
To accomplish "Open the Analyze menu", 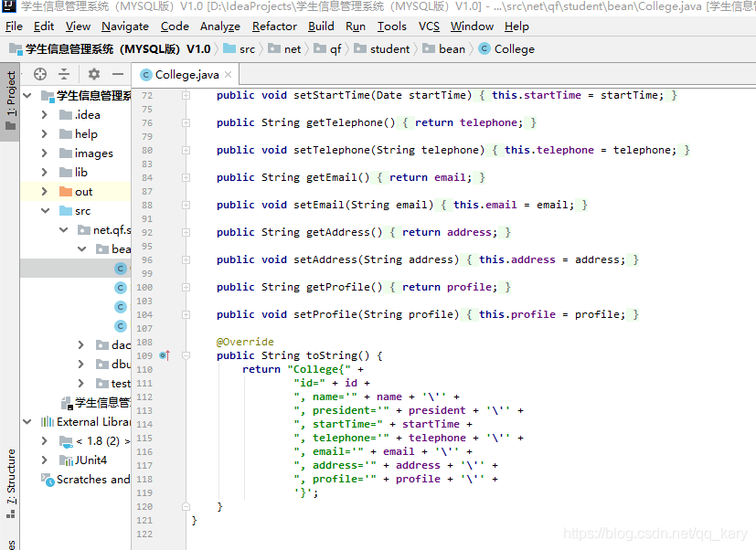I will (220, 26).
